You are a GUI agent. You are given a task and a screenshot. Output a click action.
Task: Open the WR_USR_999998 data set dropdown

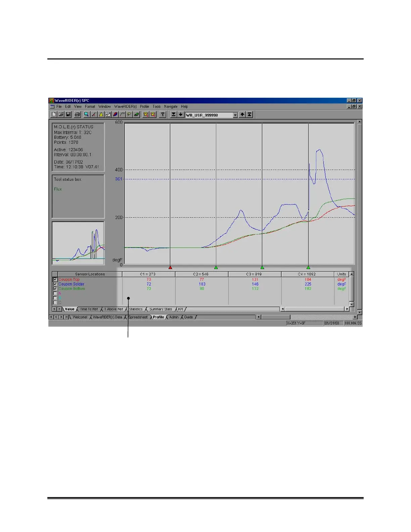coord(235,115)
